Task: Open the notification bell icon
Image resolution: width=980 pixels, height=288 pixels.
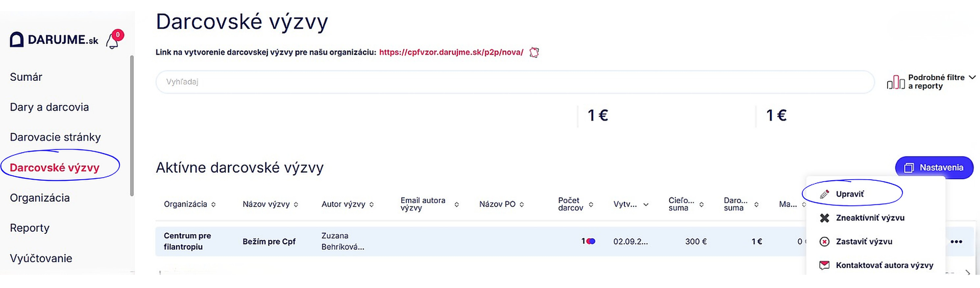Action: 112,41
